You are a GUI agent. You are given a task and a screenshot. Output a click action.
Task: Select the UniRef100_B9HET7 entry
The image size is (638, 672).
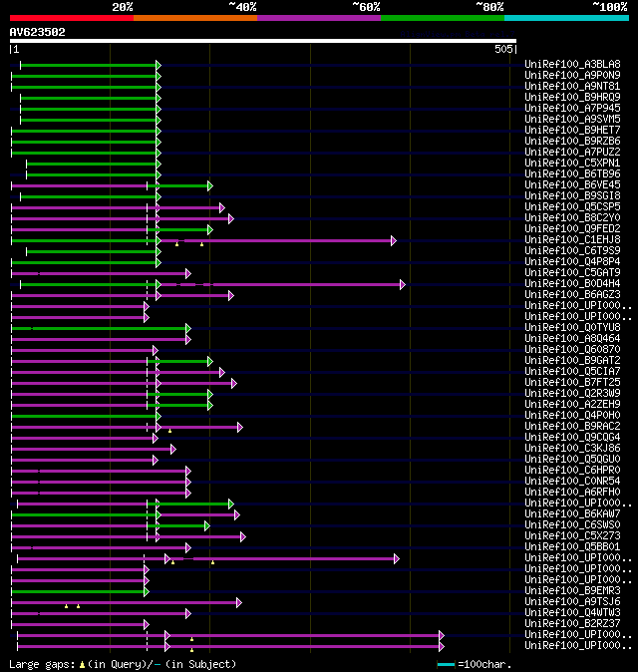[x=572, y=130]
